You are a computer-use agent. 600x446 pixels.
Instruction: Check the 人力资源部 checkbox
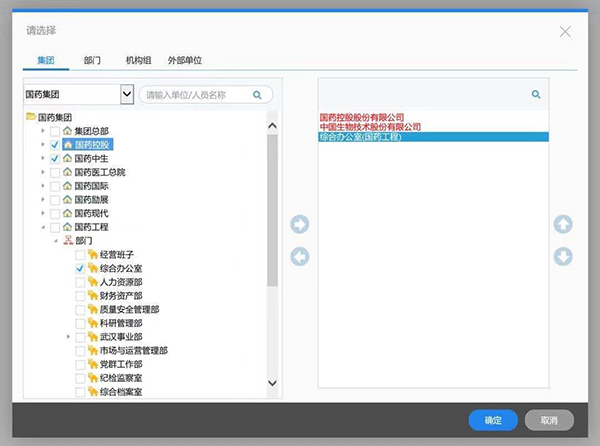(x=80, y=282)
